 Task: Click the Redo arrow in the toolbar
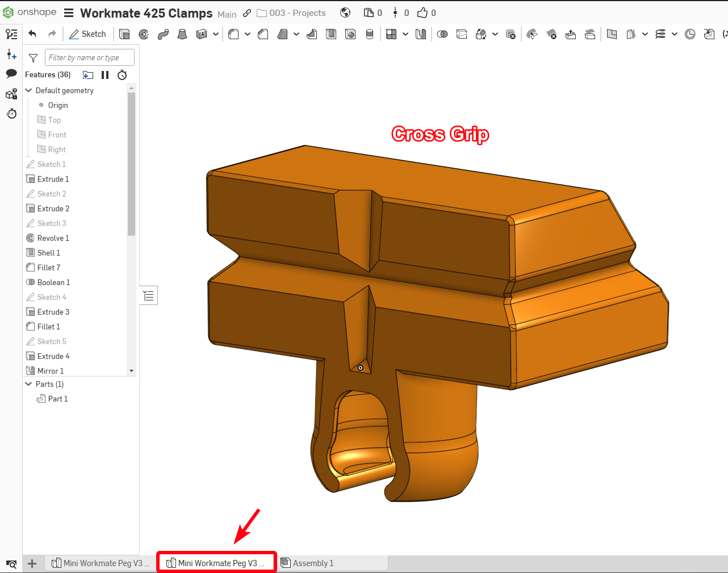[52, 34]
